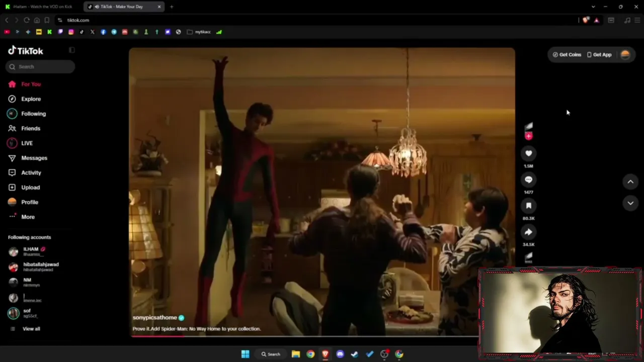Go to the previous video with up chevron
This screenshot has height=362, width=644.
pos(630,182)
